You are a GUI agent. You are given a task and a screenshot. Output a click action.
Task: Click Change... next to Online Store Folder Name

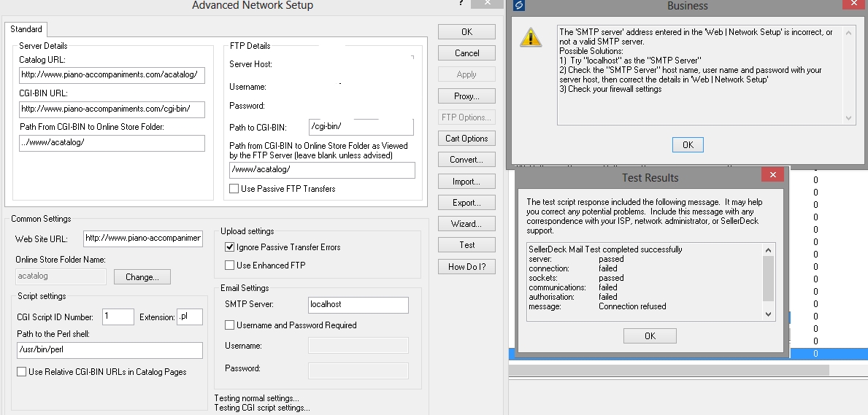point(142,277)
